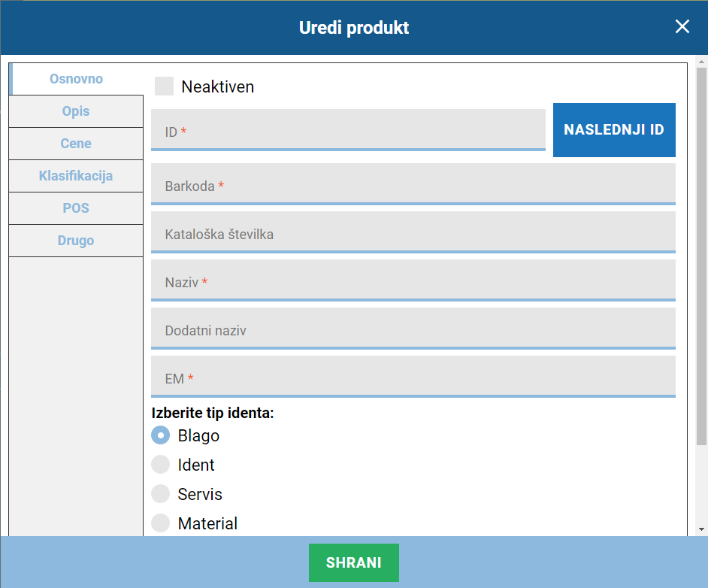Pick the Material radio option
The width and height of the screenshot is (708, 588).
pyautogui.click(x=161, y=523)
